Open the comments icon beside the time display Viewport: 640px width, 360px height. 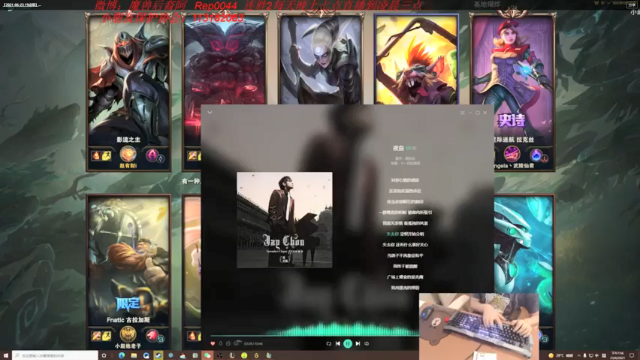(x=237, y=343)
